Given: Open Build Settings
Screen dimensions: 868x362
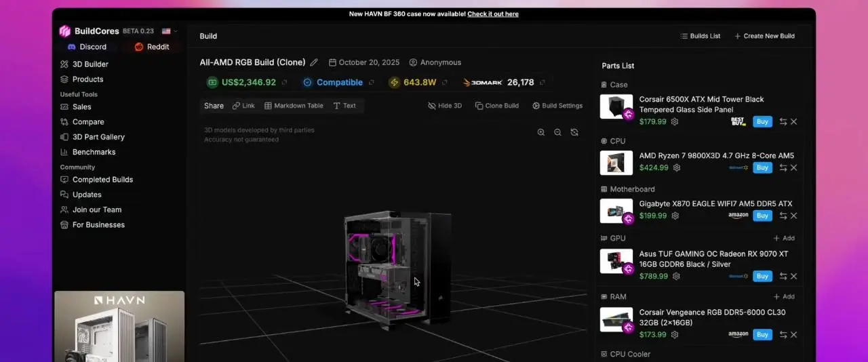Looking at the screenshot, I should 557,106.
